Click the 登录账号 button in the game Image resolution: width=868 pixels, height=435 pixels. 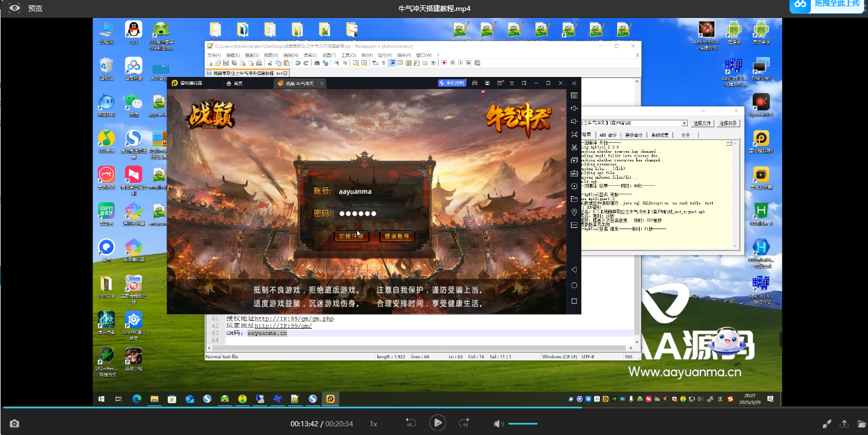[x=397, y=236]
